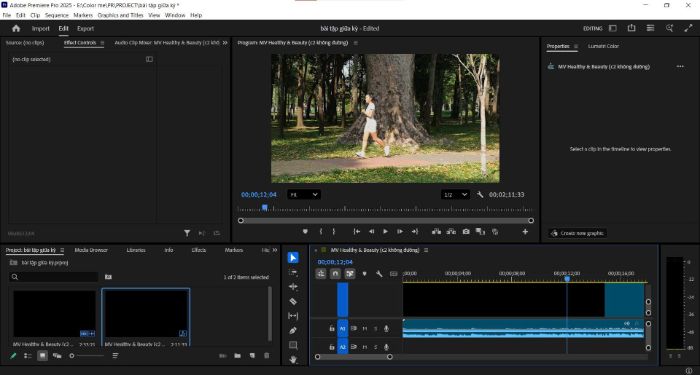Open the Program monitor Button Editor plus
700x375 pixels.
pyautogui.click(x=525, y=232)
